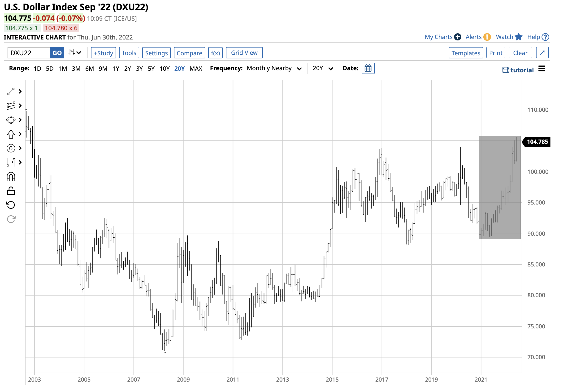
Task: Expand chart to full screen
Action: pos(542,53)
